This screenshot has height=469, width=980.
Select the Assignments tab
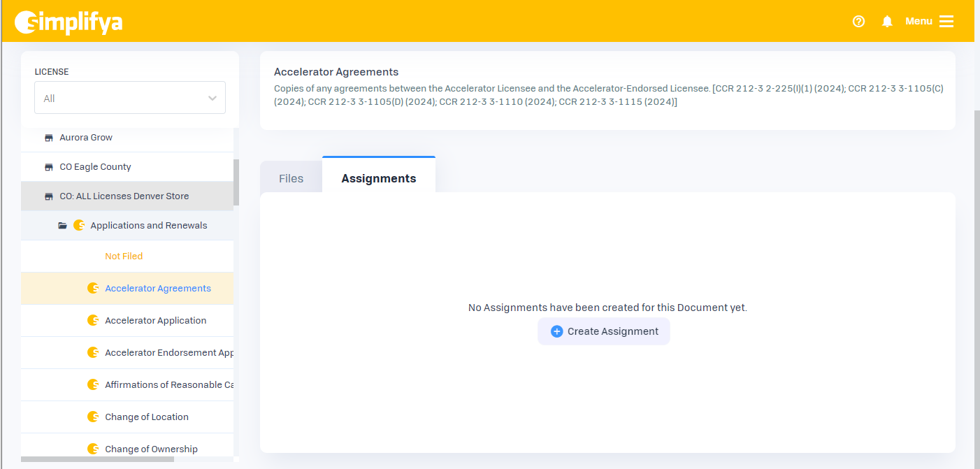[x=378, y=178]
